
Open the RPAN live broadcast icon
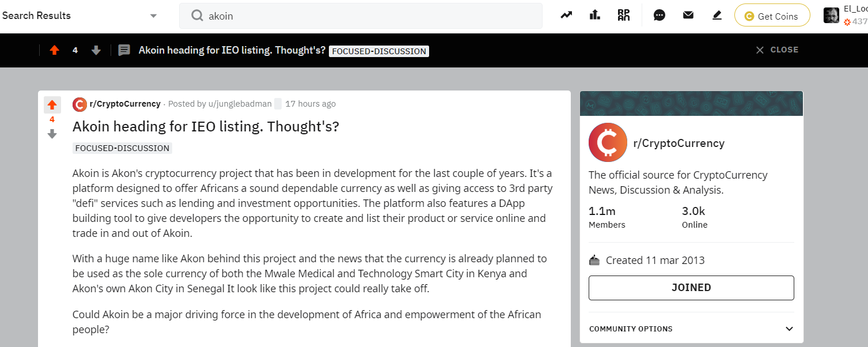624,16
